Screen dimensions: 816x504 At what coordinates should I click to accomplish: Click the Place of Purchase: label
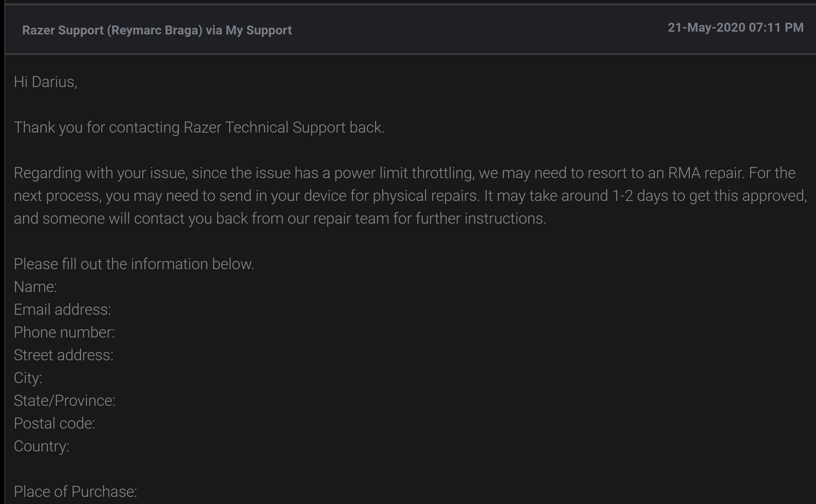click(75, 492)
